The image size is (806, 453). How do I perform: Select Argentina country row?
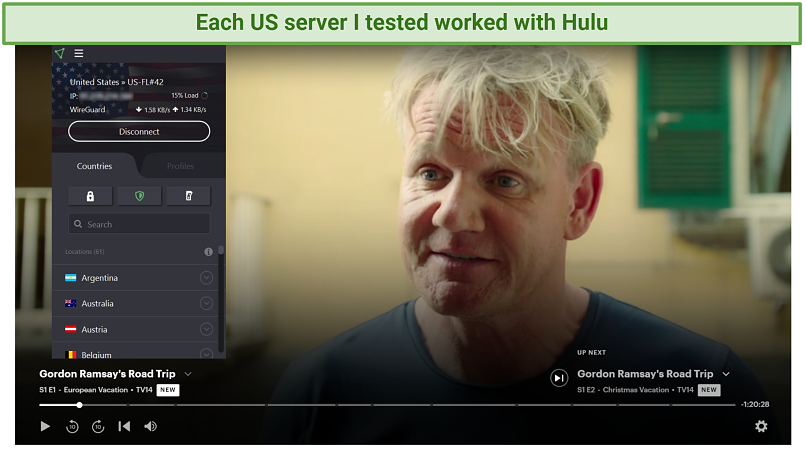[135, 278]
